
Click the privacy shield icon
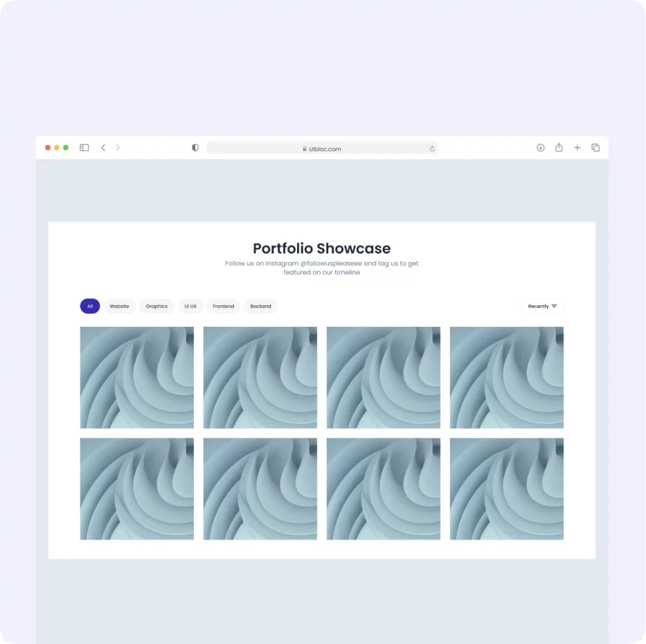pos(196,148)
